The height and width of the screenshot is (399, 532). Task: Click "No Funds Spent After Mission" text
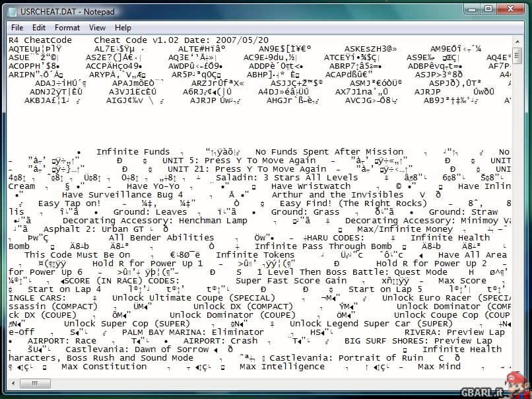click(329, 152)
